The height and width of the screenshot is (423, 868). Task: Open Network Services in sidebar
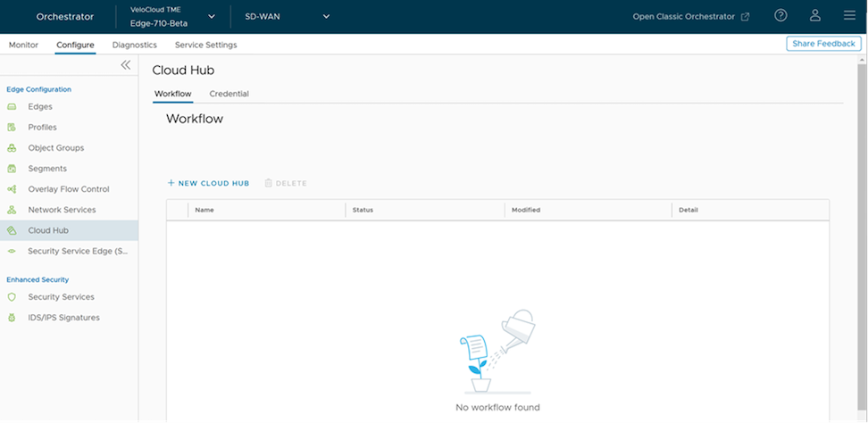pos(62,210)
